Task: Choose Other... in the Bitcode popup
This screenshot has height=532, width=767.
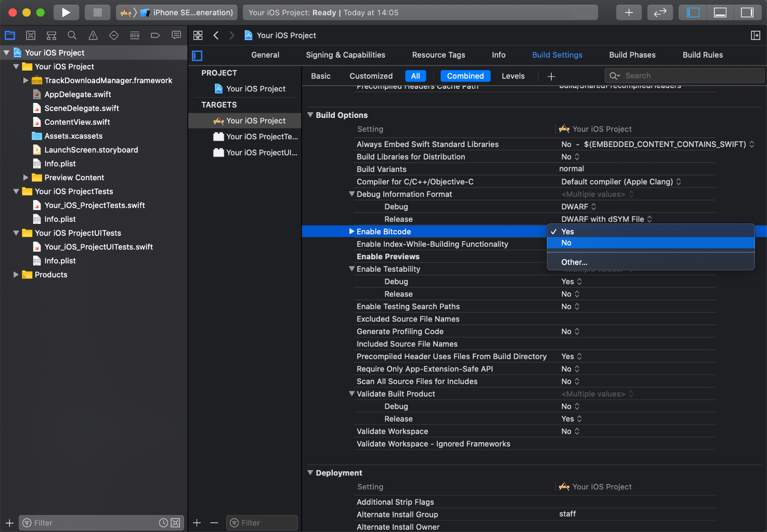Action: 651,262
